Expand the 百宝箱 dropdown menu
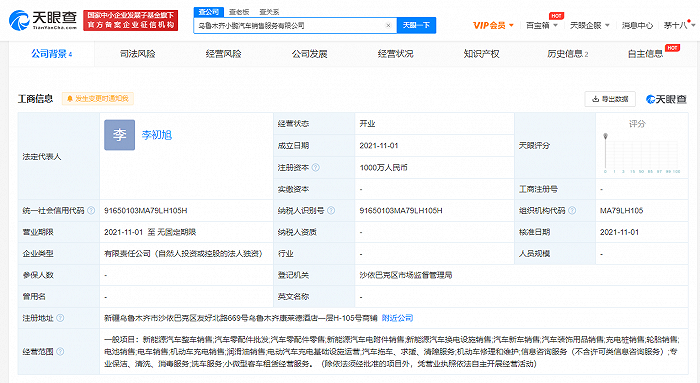The height and width of the screenshot is (383, 700). click(542, 25)
